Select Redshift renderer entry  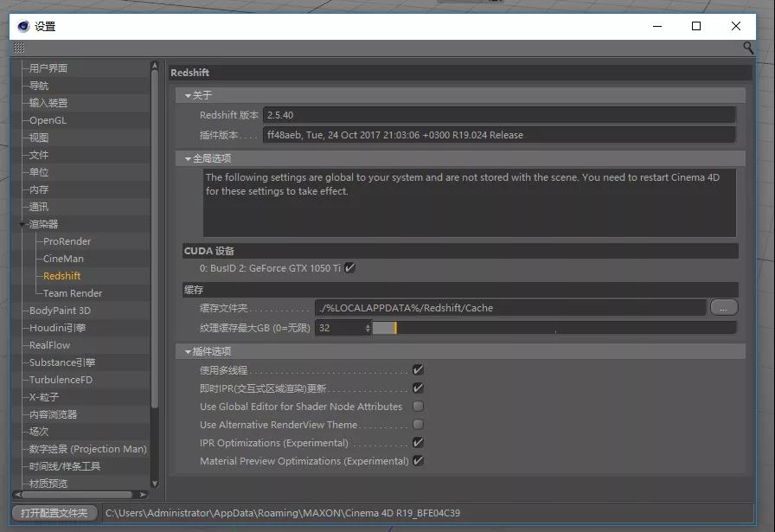(61, 276)
